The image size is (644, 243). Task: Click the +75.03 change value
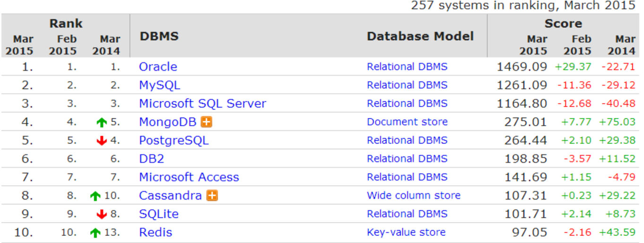617,122
